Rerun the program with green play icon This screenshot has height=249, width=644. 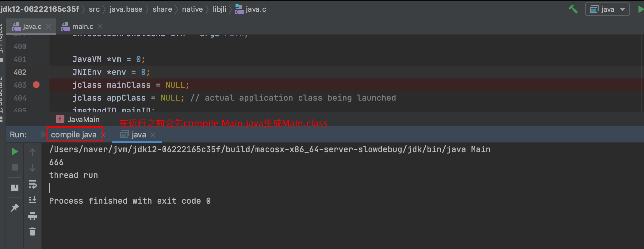pos(15,151)
